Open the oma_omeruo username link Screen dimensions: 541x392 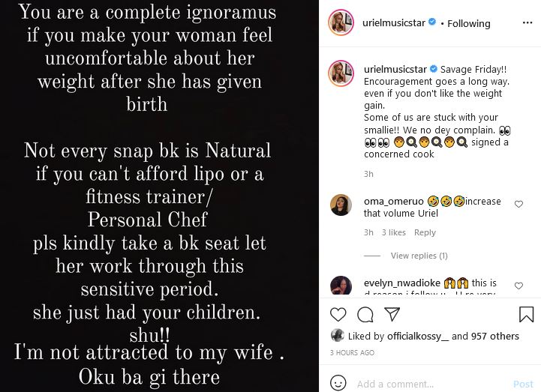tap(394, 201)
